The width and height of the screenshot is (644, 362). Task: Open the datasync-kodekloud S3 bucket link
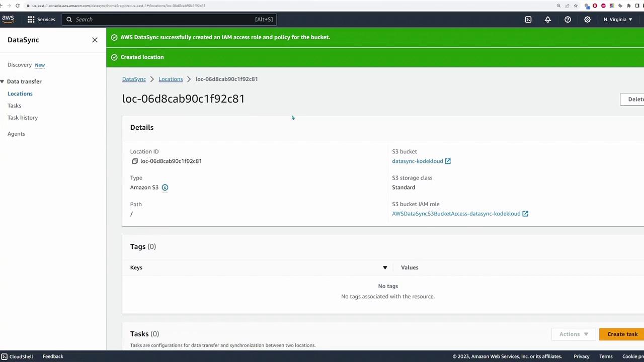[418, 161]
